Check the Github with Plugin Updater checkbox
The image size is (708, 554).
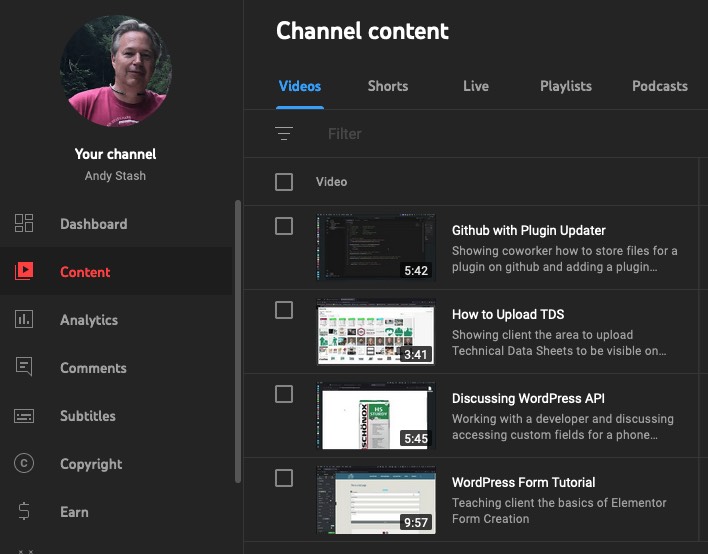pyautogui.click(x=284, y=227)
